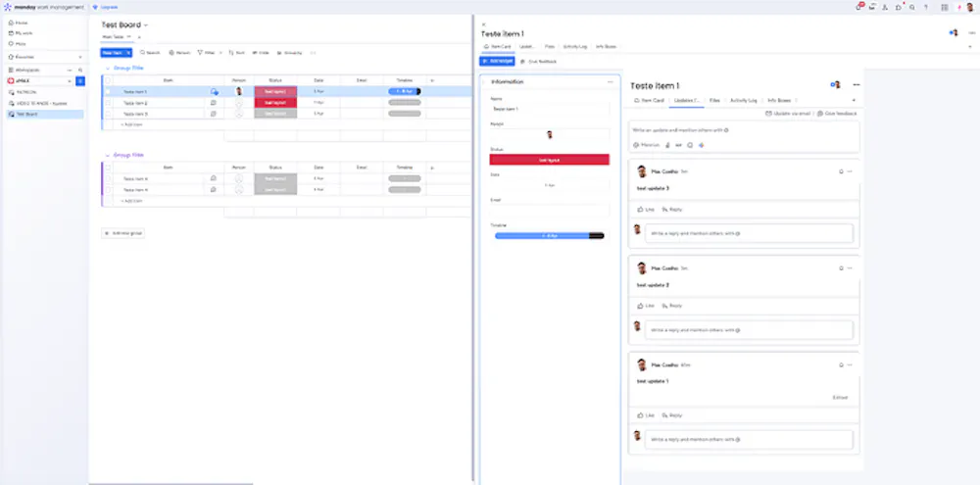The width and height of the screenshot is (980, 485).
Task: Tick the checkbox for Teste item 2
Action: pyautogui.click(x=108, y=103)
